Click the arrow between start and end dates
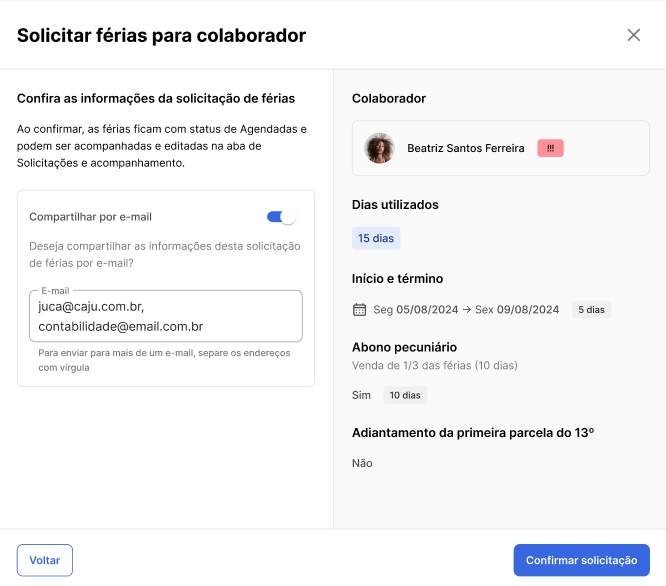Image resolution: width=666 pixels, height=586 pixels. (x=466, y=310)
